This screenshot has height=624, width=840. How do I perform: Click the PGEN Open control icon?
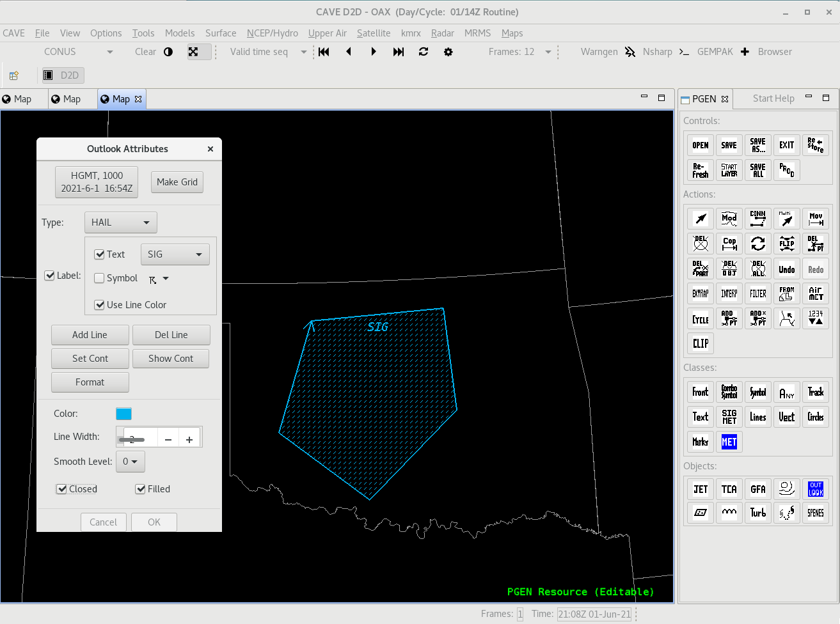701,145
